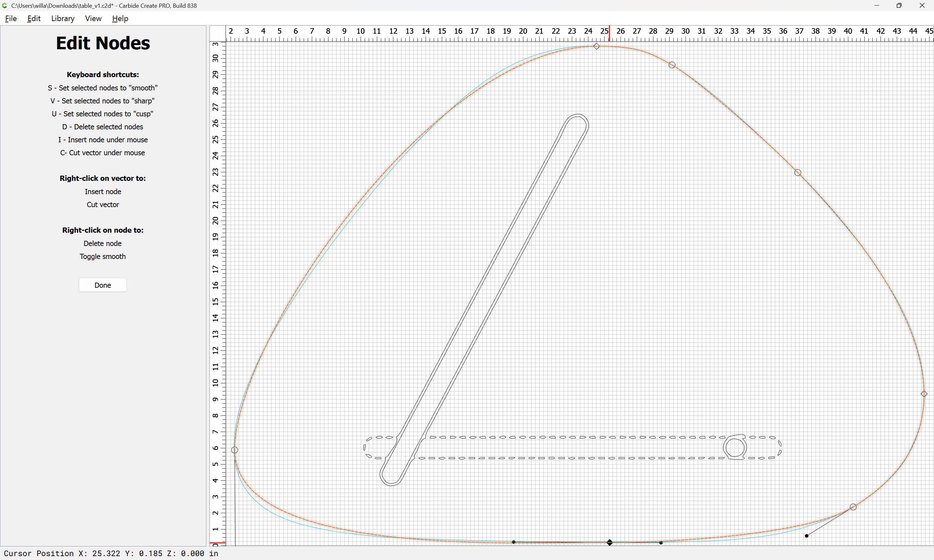
Task: Select the circle node on the left edge
Action: click(234, 450)
